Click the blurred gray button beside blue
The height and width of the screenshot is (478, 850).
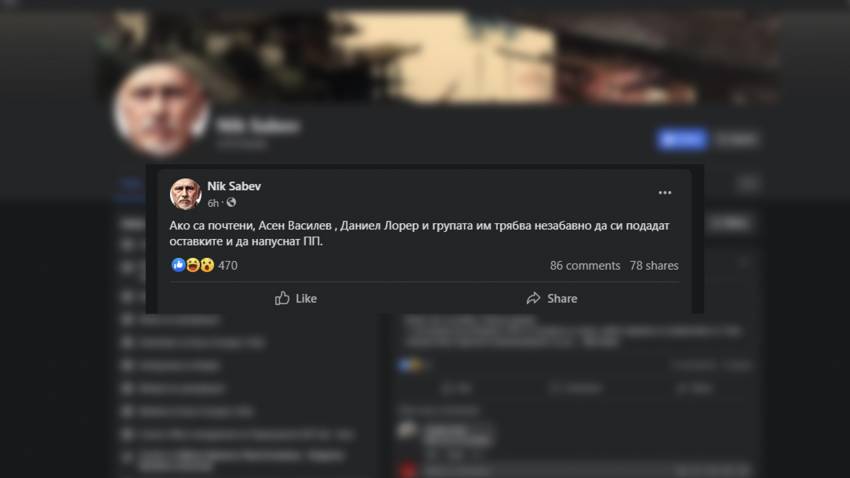(x=736, y=139)
